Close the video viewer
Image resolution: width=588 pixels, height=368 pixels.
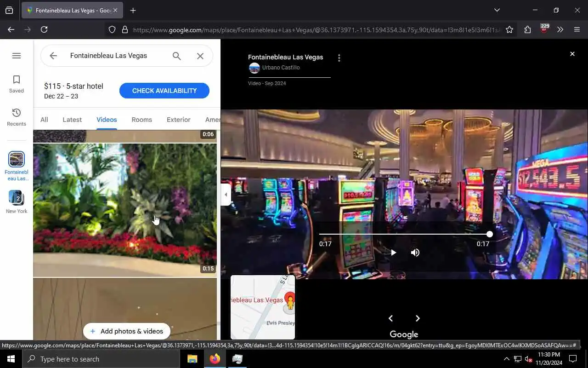572,54
